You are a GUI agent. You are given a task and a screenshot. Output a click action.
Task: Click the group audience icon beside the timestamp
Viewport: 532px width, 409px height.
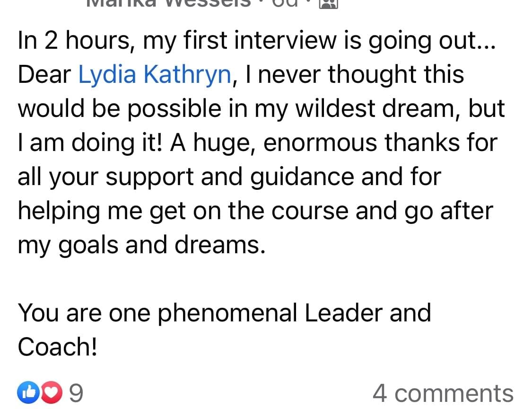point(329,3)
